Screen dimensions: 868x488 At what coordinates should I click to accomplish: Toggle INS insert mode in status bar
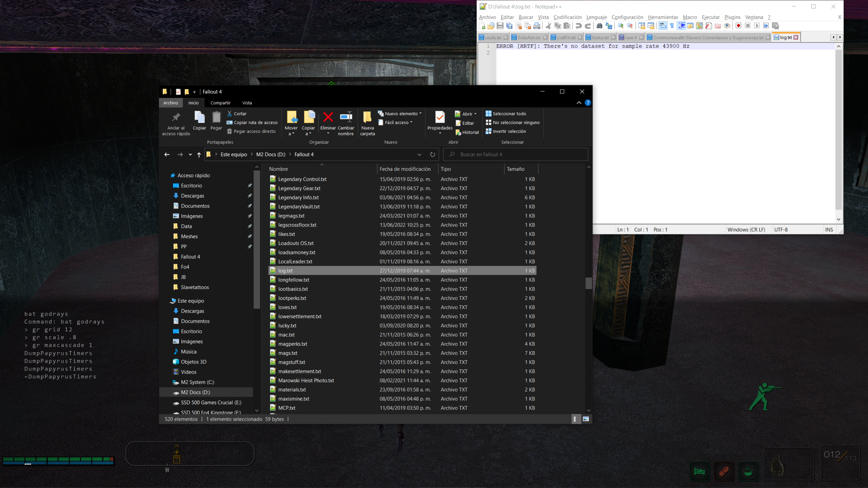(x=829, y=230)
